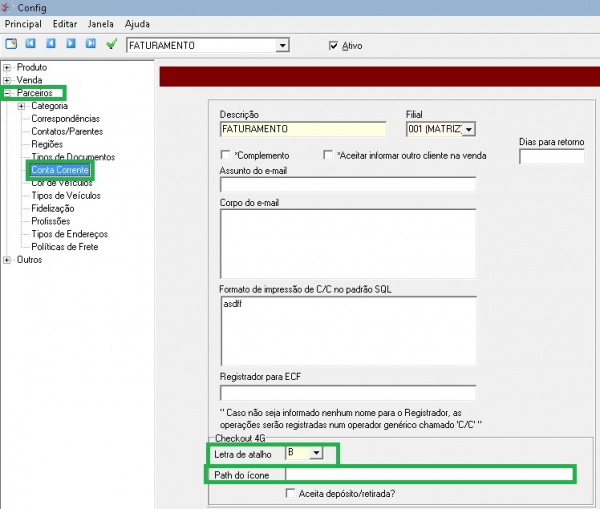Click the green checkmark save icon
This screenshot has height=509, width=600.
tap(112, 45)
